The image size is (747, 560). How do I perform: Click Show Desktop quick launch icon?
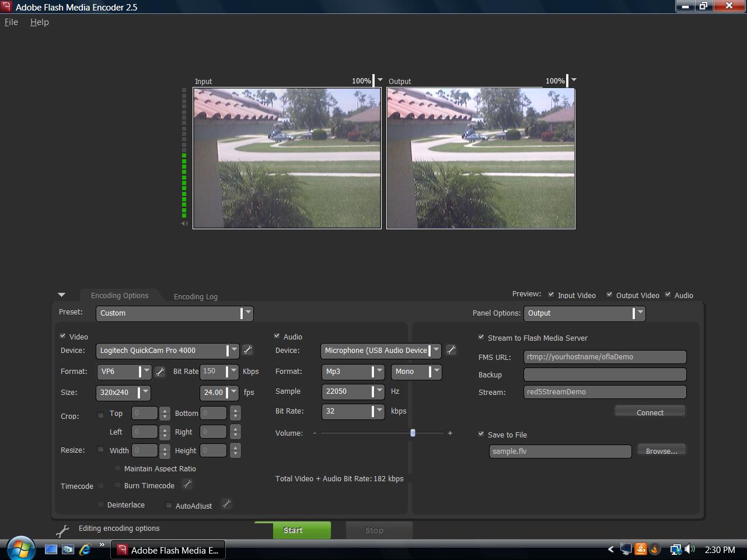click(51, 549)
